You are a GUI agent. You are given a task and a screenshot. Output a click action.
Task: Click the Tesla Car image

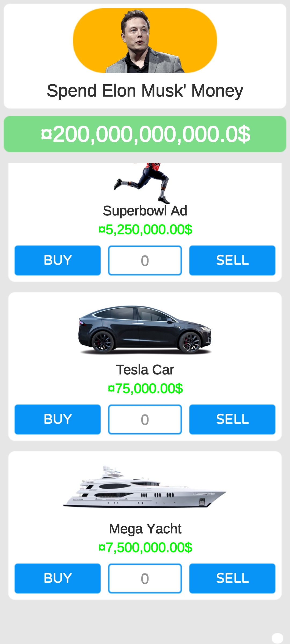tap(145, 330)
